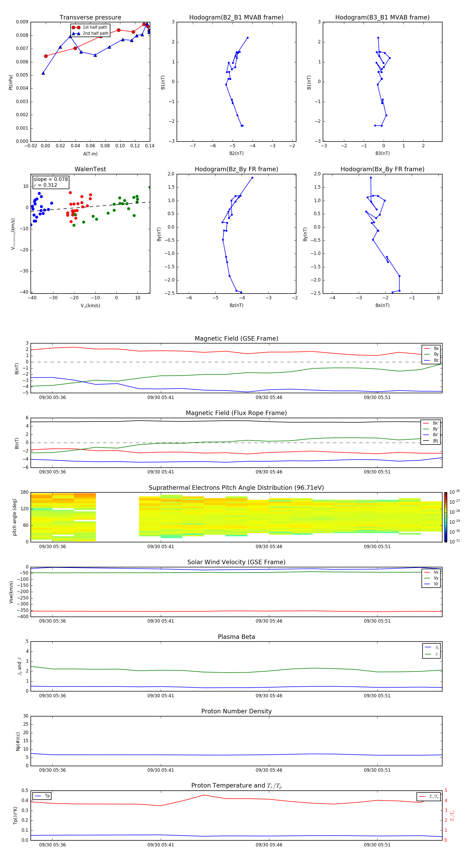Click the 'Solar Wind Velocity (GSE Frame)' title

pos(236,562)
